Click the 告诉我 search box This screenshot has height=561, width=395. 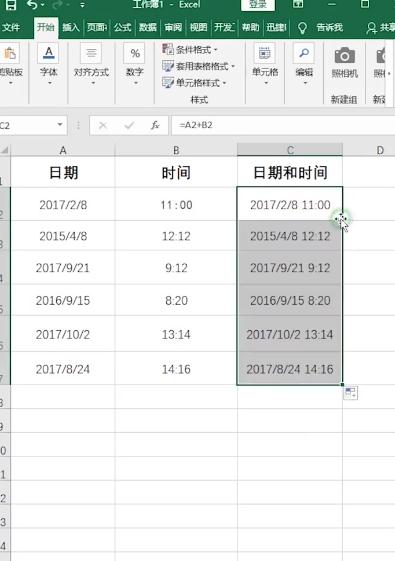(x=329, y=27)
